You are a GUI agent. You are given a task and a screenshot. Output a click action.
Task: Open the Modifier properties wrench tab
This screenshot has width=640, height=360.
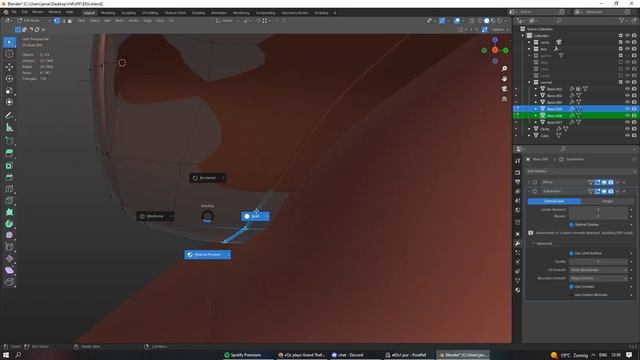(518, 243)
